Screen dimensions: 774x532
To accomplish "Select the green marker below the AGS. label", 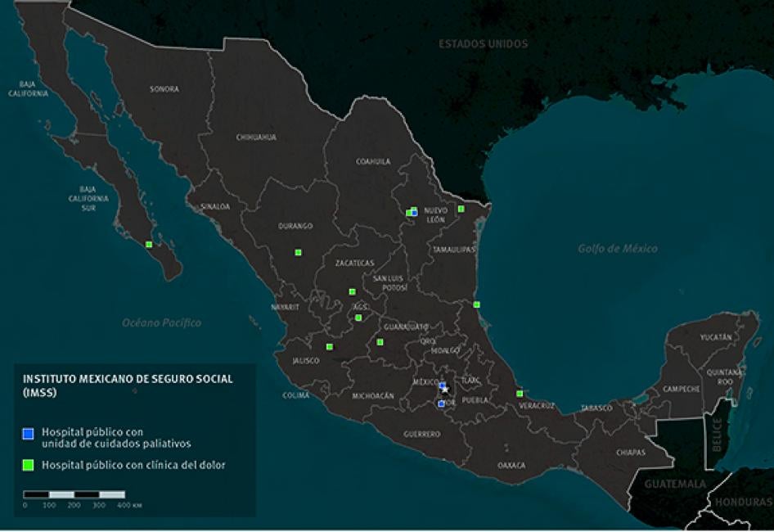I will (x=358, y=318).
